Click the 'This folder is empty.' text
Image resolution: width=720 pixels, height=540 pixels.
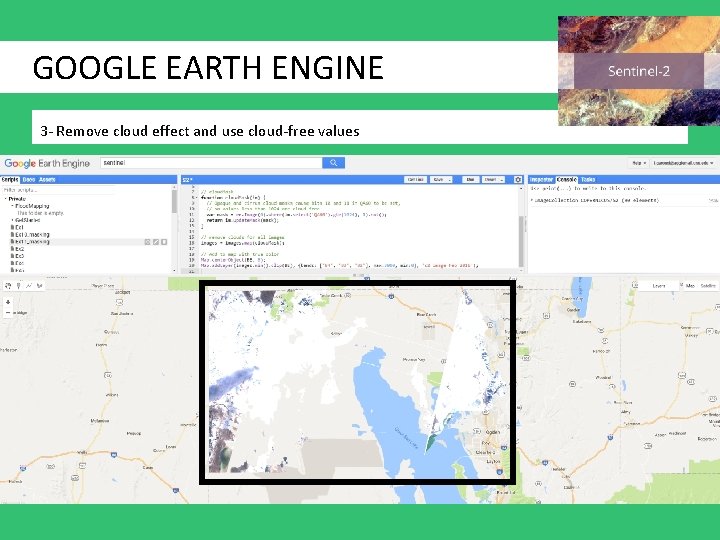pyautogui.click(x=40, y=213)
